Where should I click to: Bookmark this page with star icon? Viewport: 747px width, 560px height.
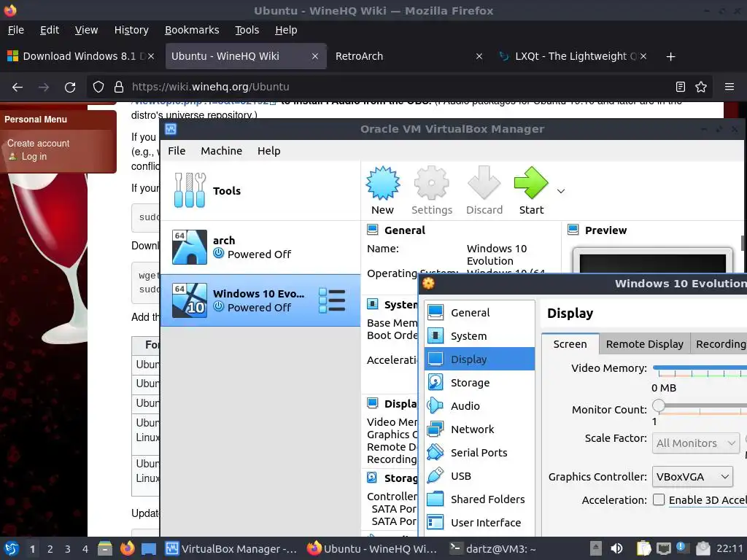coord(701,87)
